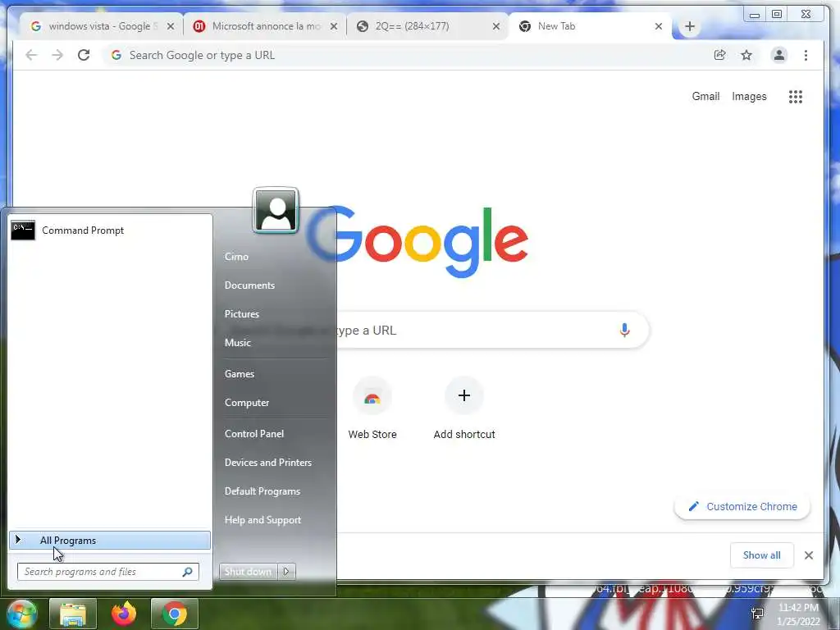Dismiss the downloads bar
Viewport: 840px width, 630px height.
point(809,555)
